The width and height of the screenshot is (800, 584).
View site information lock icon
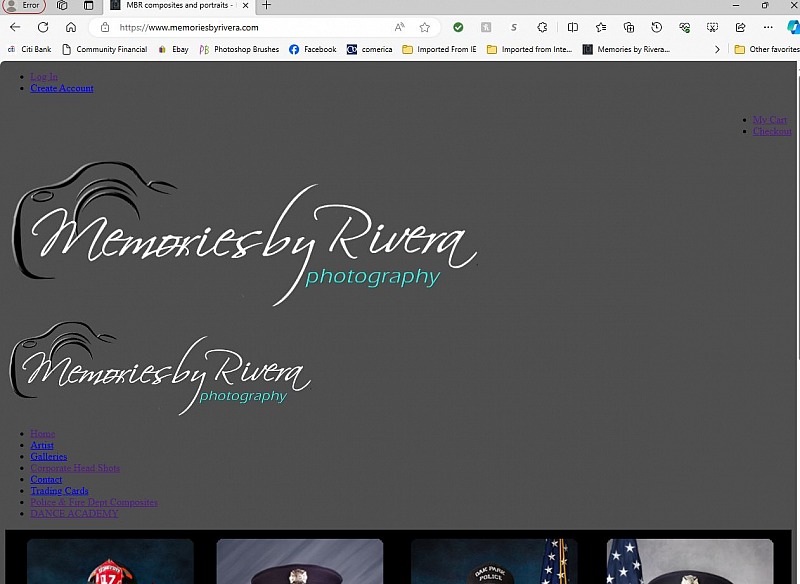point(105,28)
